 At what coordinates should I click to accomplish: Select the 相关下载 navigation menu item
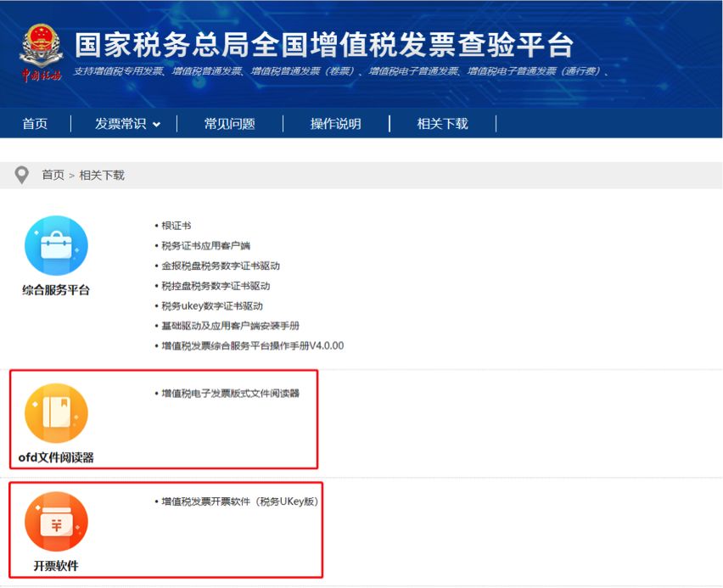442,124
